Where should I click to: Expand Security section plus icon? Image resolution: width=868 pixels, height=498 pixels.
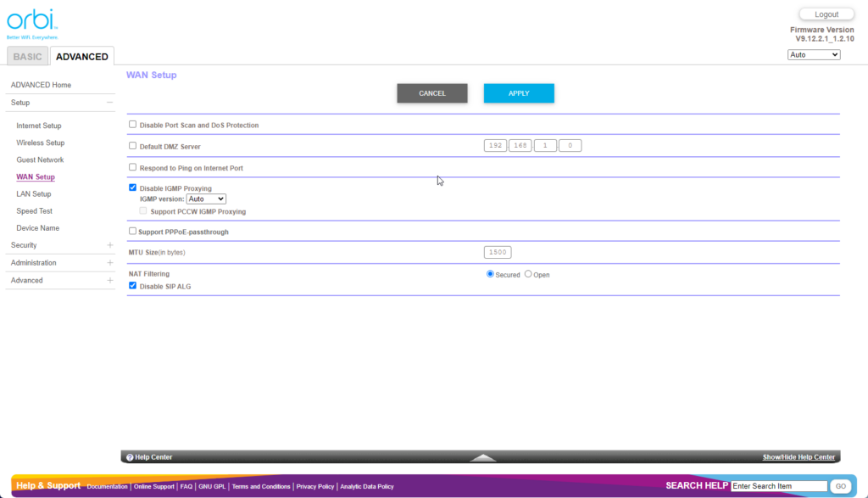pos(109,245)
